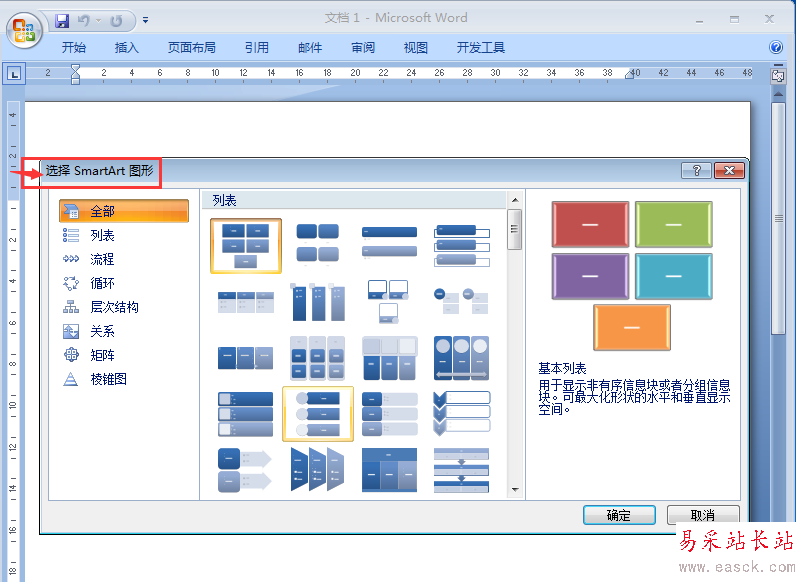Click the right indent marker on ruler
796x582 pixels.
(x=629, y=75)
